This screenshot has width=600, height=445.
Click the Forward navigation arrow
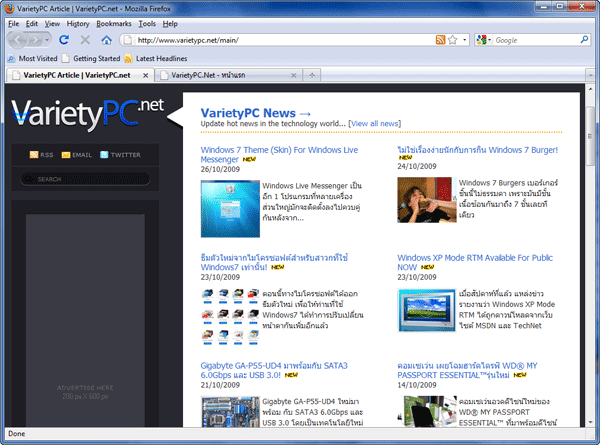point(36,40)
